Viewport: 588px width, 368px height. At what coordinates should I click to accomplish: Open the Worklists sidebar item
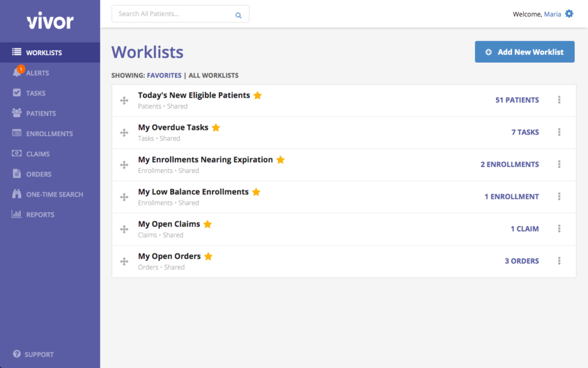pyautogui.click(x=50, y=52)
